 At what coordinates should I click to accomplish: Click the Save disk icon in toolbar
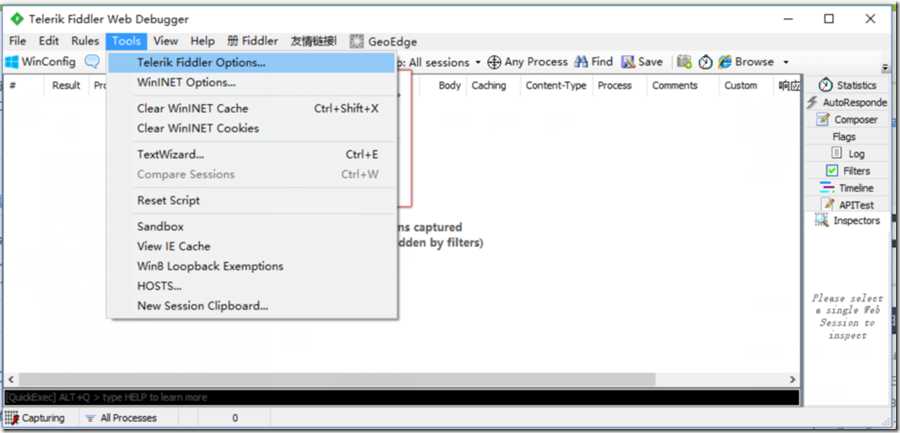tap(628, 62)
